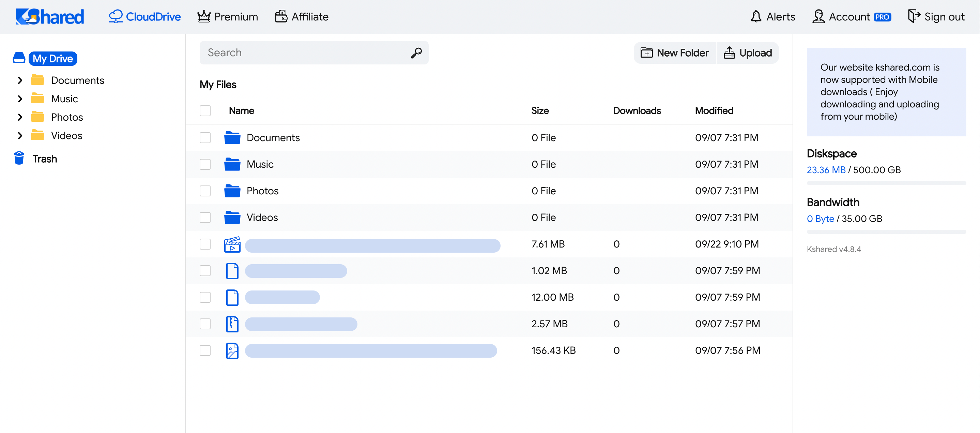980x433 pixels.
Task: Click the CloudDrive cloud icon
Action: point(115,16)
